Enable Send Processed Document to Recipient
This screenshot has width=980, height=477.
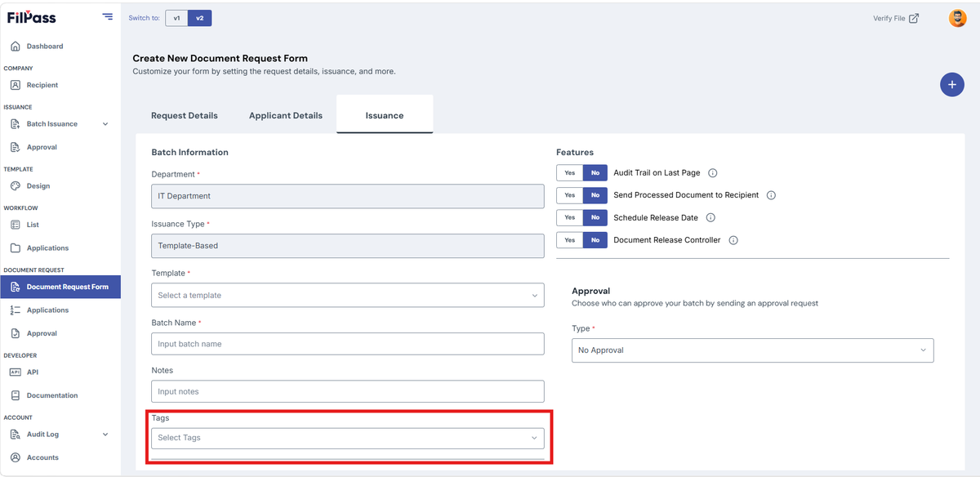click(x=569, y=195)
